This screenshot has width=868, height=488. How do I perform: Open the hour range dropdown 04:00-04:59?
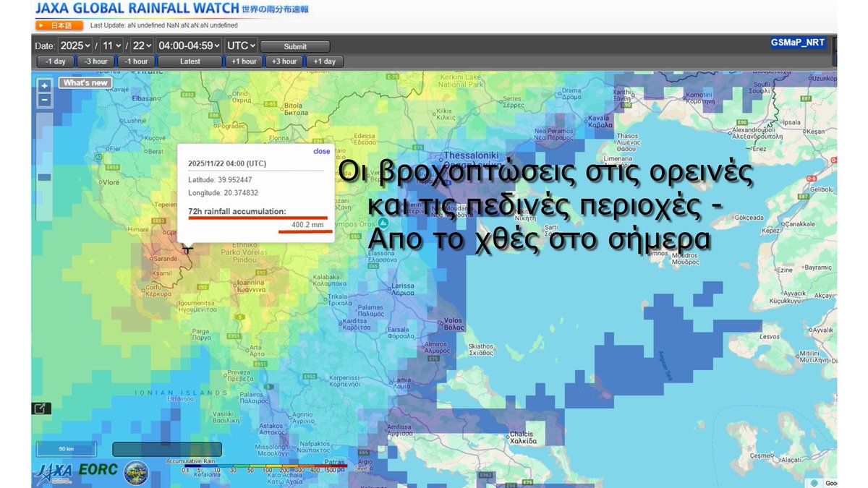(x=188, y=45)
